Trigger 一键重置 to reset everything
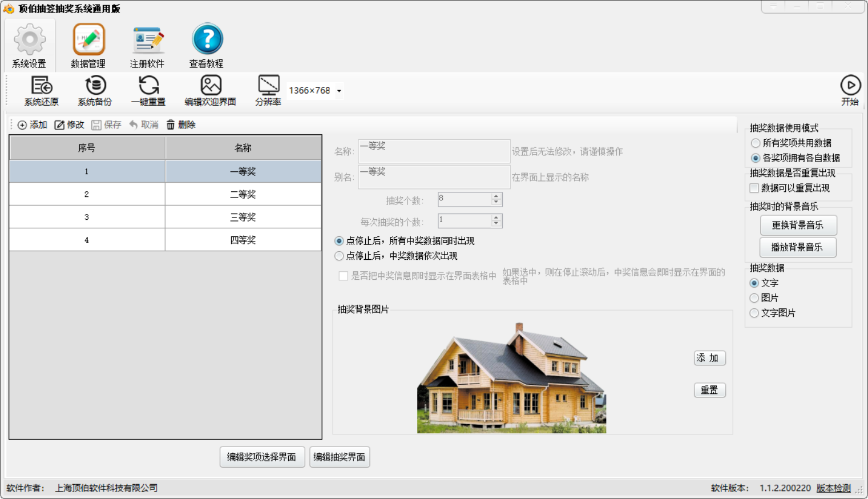Viewport: 868px width, 499px height. (149, 90)
